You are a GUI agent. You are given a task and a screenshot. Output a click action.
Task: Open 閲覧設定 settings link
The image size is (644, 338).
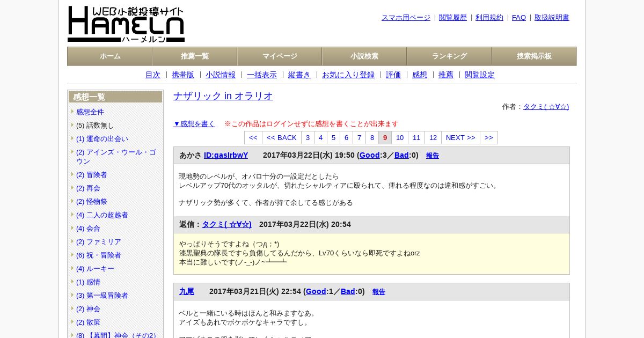tap(480, 75)
